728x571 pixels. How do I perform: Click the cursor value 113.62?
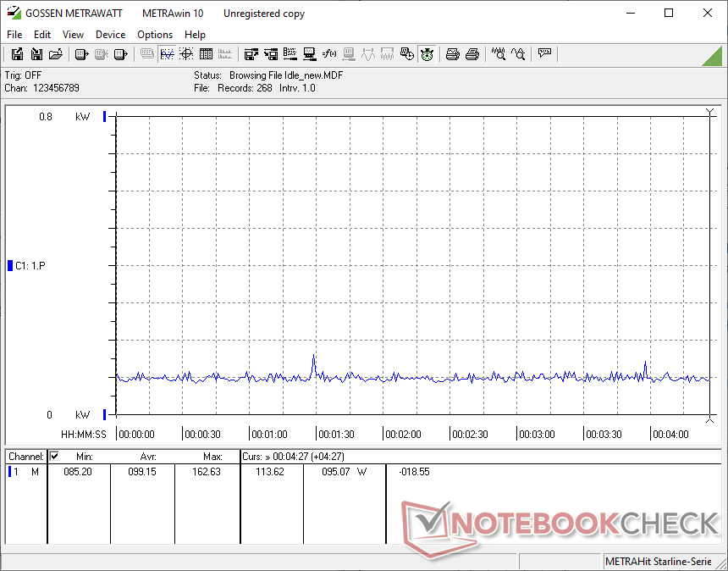tap(270, 472)
